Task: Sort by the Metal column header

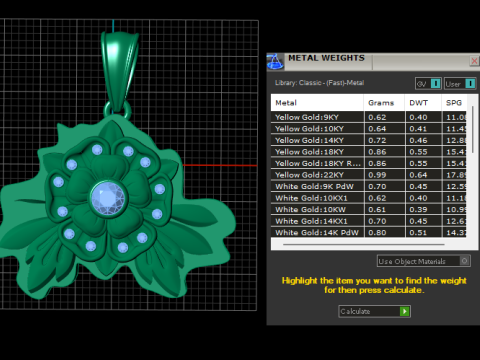Action: tap(317, 103)
